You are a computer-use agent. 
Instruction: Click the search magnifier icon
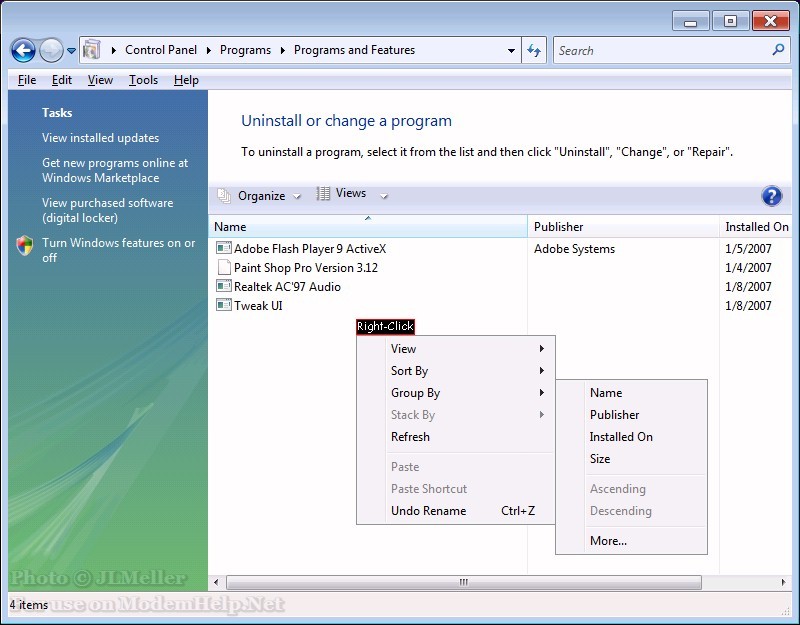(x=778, y=49)
